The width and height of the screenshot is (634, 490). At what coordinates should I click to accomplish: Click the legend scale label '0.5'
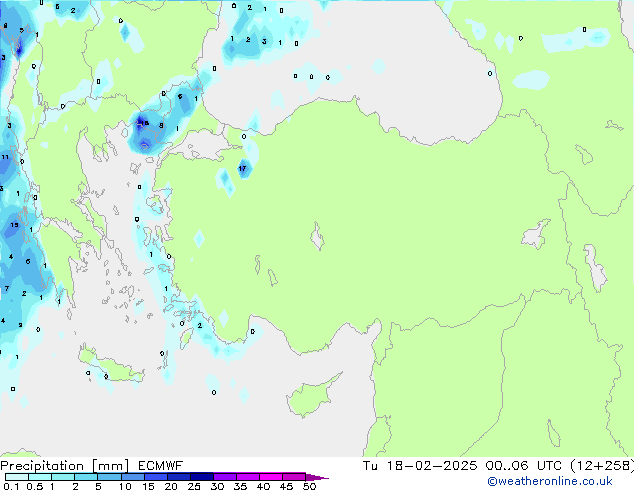[35, 486]
